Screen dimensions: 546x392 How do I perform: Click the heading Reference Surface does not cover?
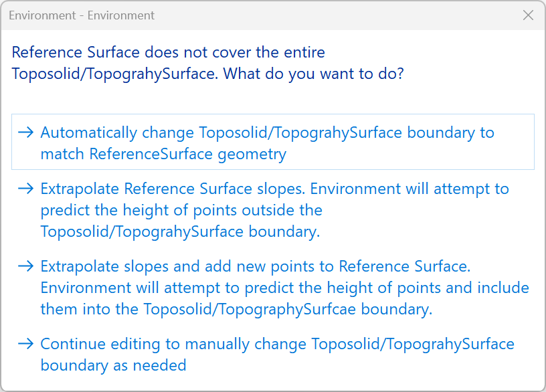coord(169,52)
